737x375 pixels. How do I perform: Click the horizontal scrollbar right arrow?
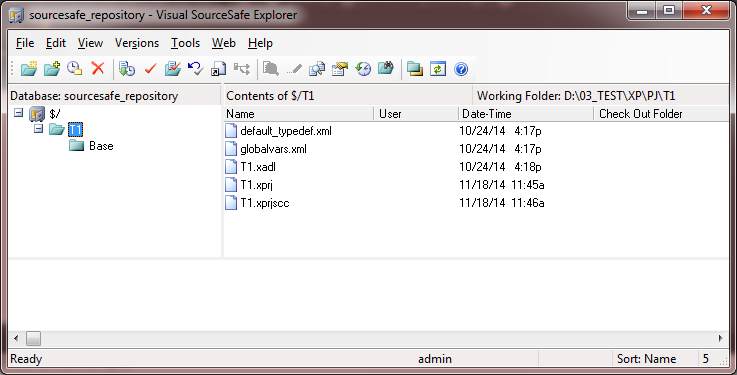click(721, 338)
